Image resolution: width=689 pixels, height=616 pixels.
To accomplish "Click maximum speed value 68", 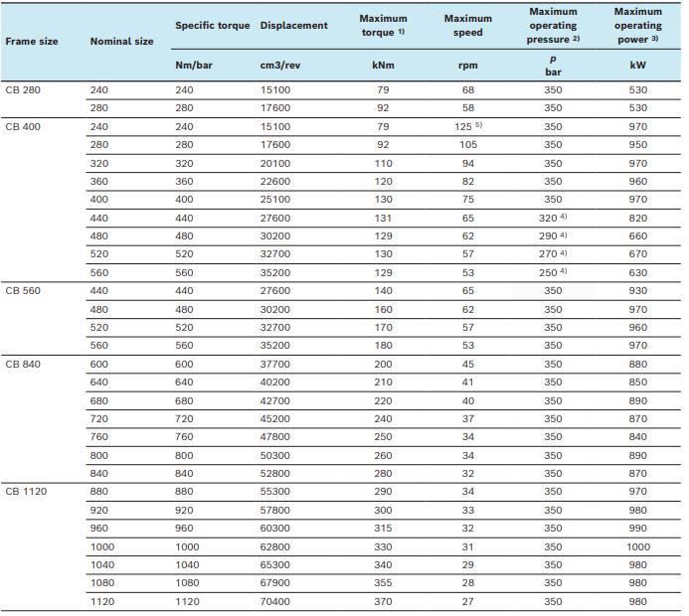I will click(468, 90).
